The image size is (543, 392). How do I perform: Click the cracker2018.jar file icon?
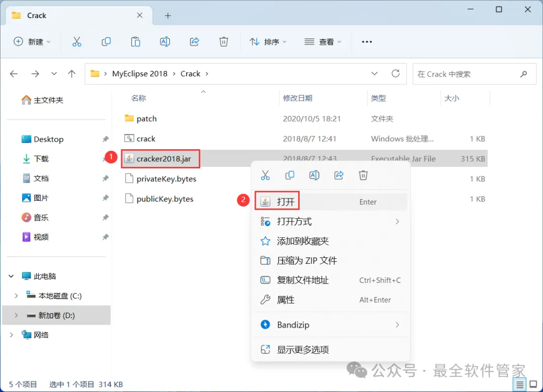129,159
